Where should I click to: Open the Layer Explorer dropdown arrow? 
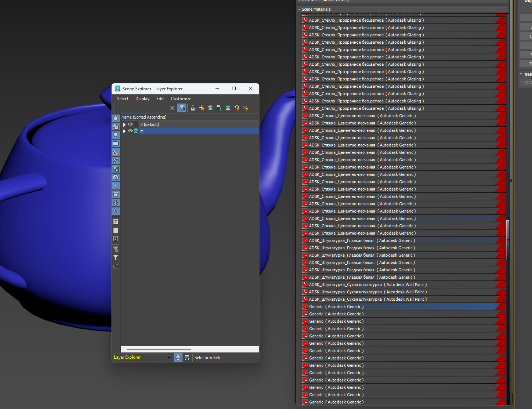coord(169,358)
